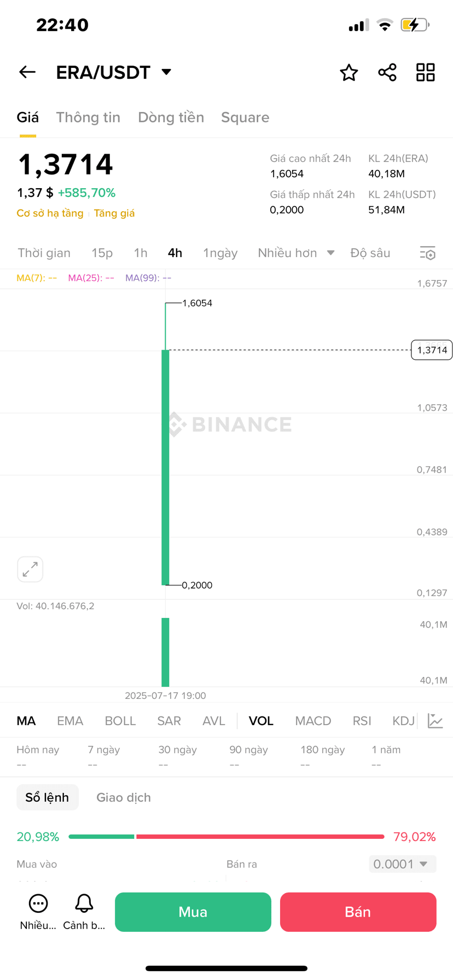The width and height of the screenshot is (453, 980).
Task: Toggle the VOL indicator
Action: point(261,721)
